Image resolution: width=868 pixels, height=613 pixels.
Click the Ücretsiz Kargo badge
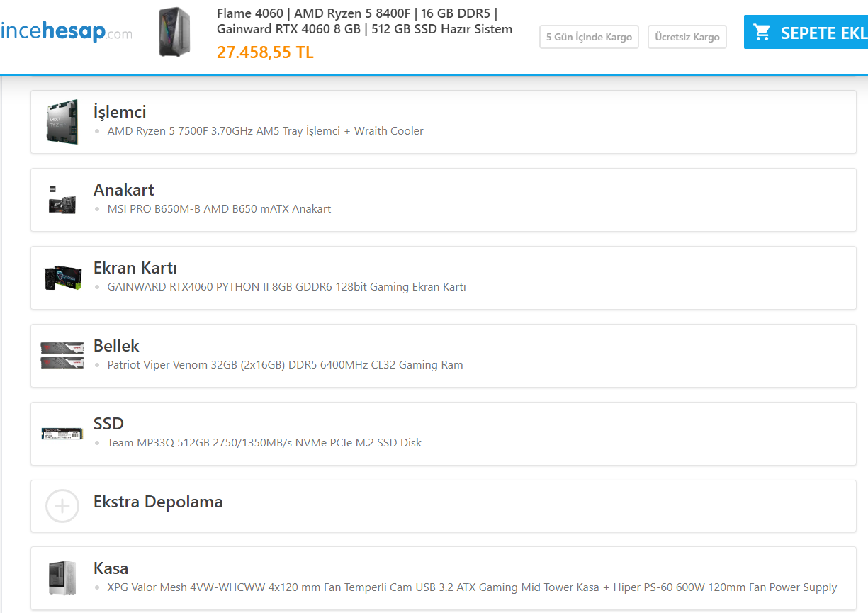pos(687,37)
